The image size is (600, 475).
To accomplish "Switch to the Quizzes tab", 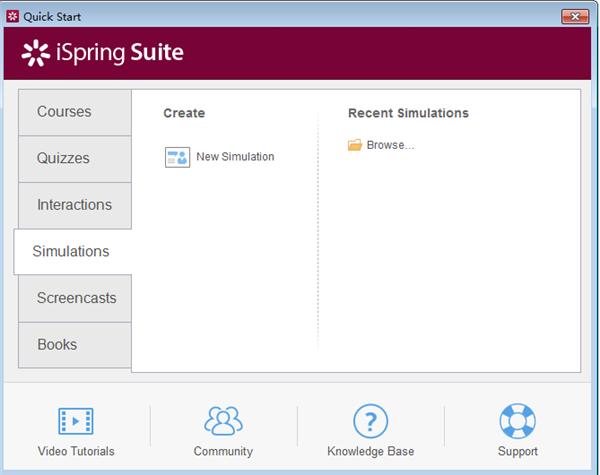I will (75, 159).
